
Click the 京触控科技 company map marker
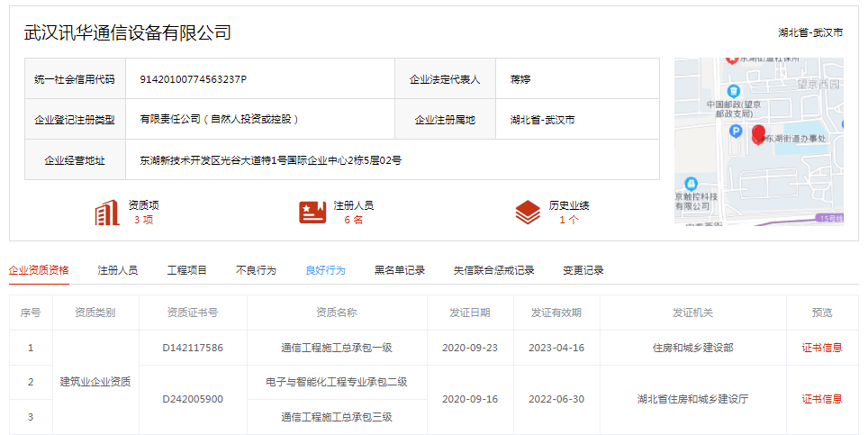tap(692, 183)
